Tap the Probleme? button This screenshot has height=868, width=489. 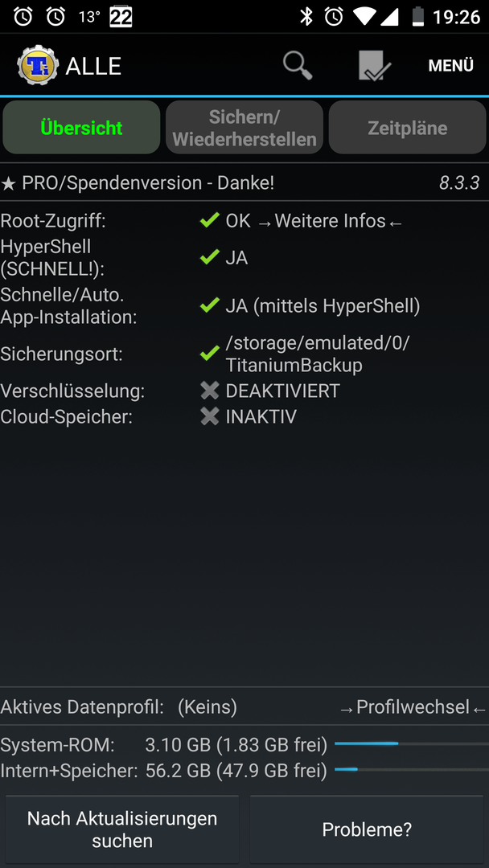point(367,829)
